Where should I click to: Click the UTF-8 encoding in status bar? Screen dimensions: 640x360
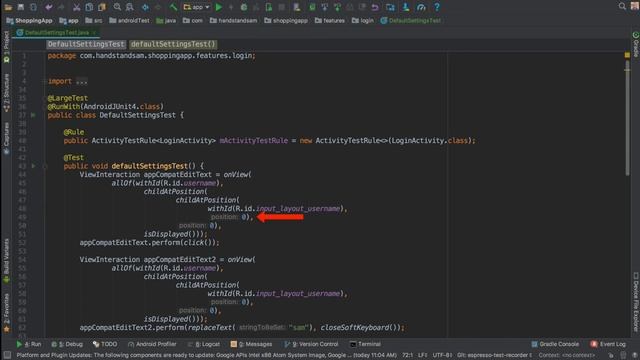click(442, 355)
